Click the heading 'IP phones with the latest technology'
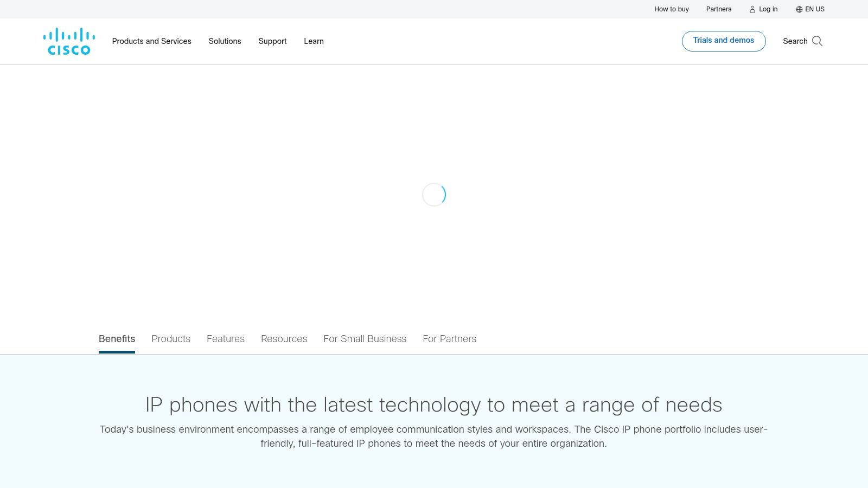Image resolution: width=868 pixels, height=488 pixels. pos(433,405)
